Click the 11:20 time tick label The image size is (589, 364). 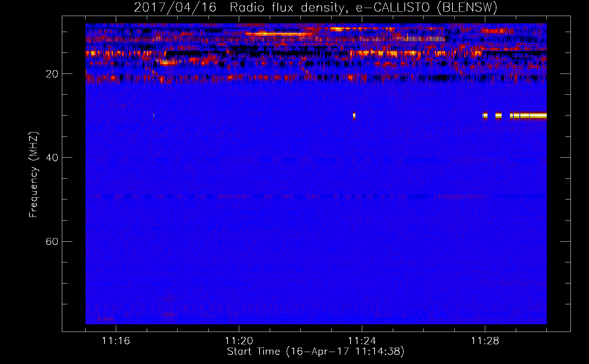pyautogui.click(x=239, y=341)
